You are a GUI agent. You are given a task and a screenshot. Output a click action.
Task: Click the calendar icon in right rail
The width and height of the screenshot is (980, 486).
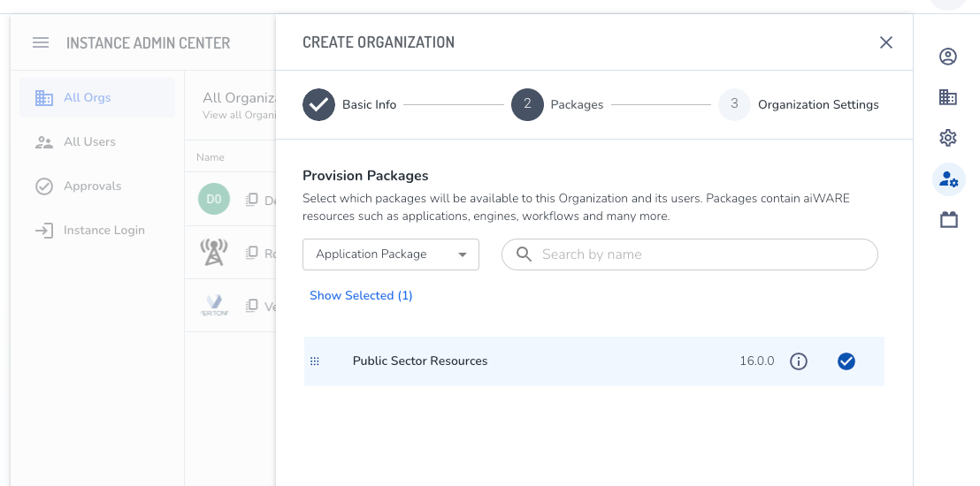tap(949, 219)
